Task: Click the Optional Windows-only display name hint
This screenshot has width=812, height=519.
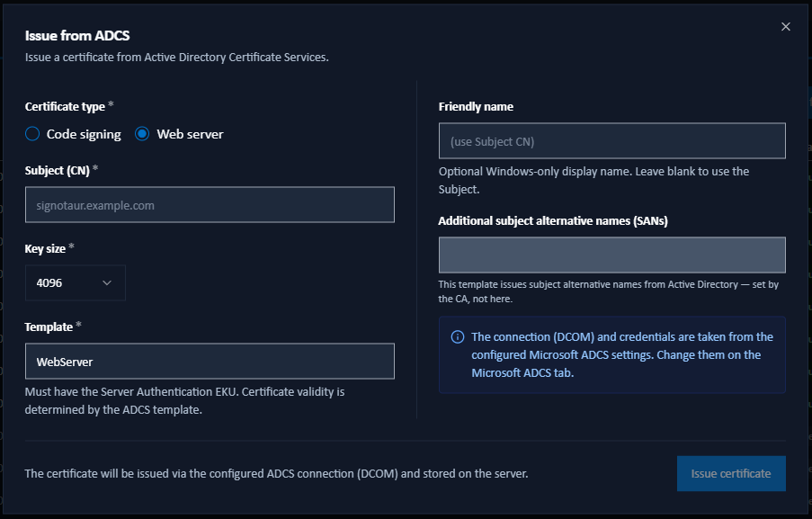Action: 594,180
